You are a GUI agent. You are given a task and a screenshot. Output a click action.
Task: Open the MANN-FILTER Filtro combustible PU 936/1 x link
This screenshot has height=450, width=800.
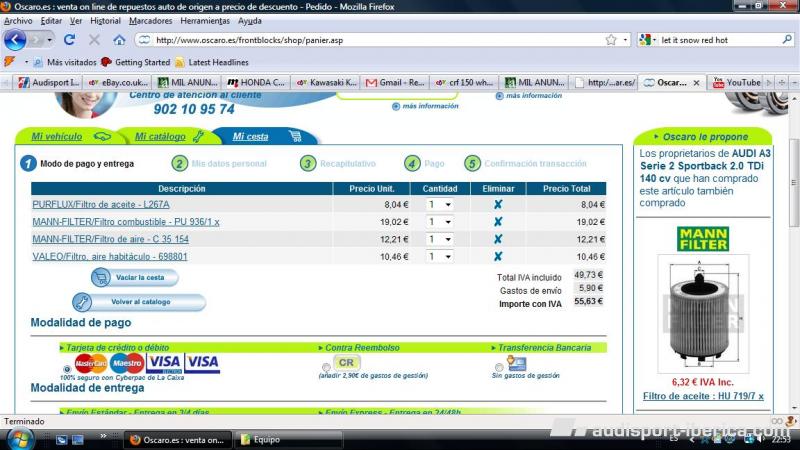tap(126, 222)
